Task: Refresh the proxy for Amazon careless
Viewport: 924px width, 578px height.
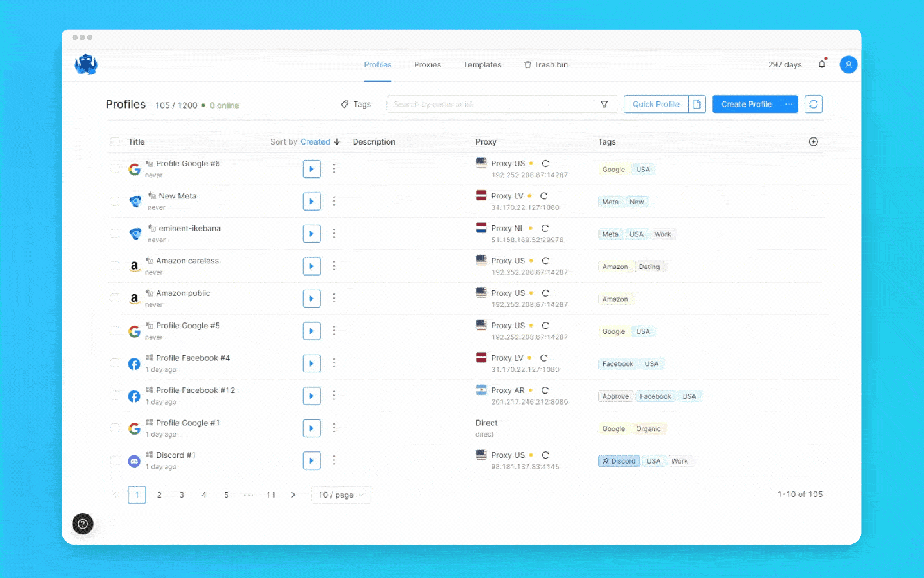Action: coord(545,259)
